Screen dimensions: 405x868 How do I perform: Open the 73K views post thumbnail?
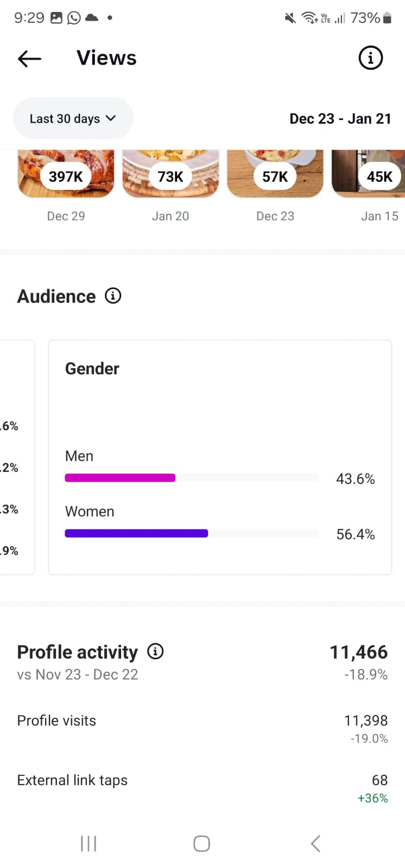tap(170, 175)
